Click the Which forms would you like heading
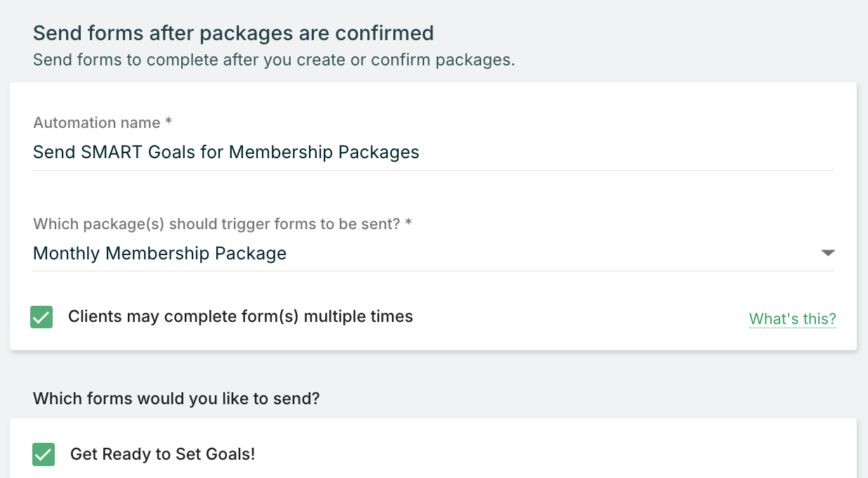868x478 pixels. (x=176, y=399)
